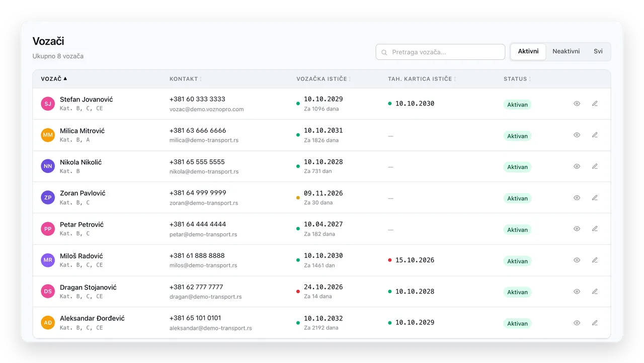Click Ukupno 8 vozača text
This screenshot has height=363, width=644.
[58, 56]
